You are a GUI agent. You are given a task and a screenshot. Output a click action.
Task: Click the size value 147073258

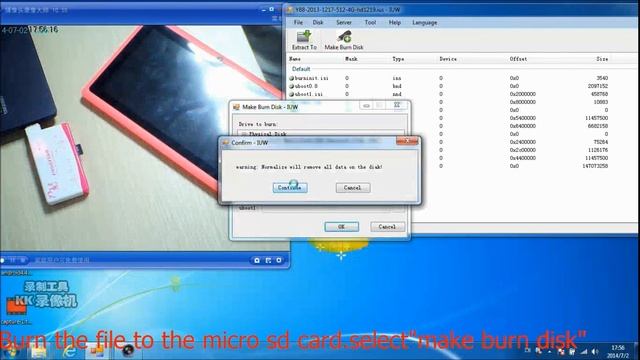tap(595, 166)
